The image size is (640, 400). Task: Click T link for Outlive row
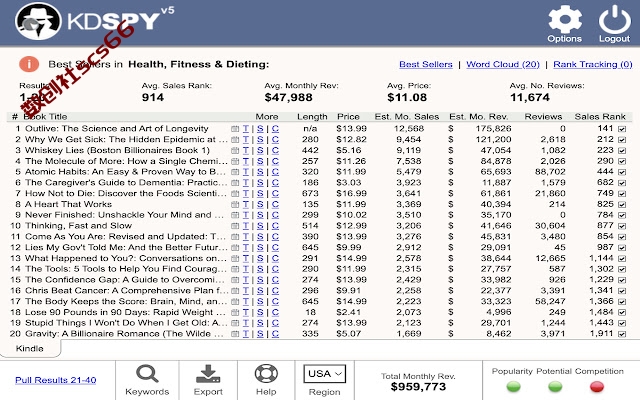[x=246, y=129]
